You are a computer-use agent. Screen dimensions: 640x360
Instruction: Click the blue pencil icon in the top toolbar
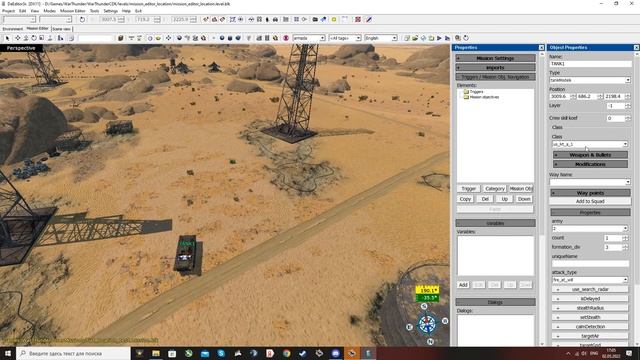369,19
